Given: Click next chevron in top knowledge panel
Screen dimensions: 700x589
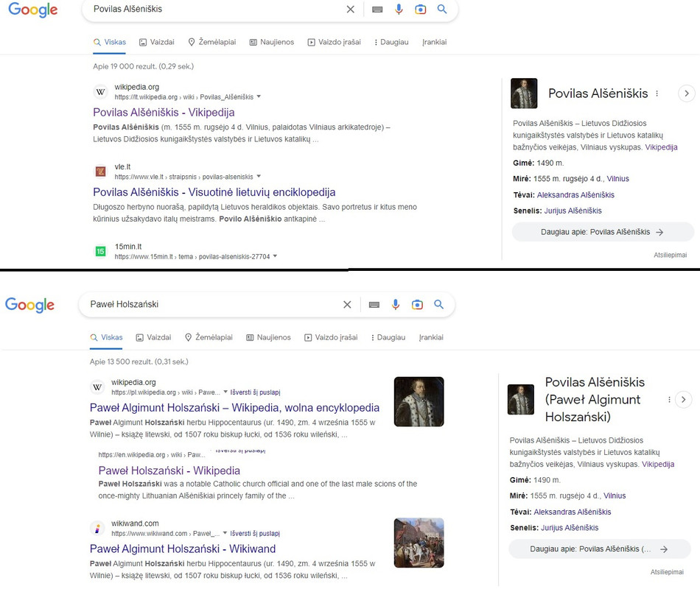Looking at the screenshot, I should point(687,94).
